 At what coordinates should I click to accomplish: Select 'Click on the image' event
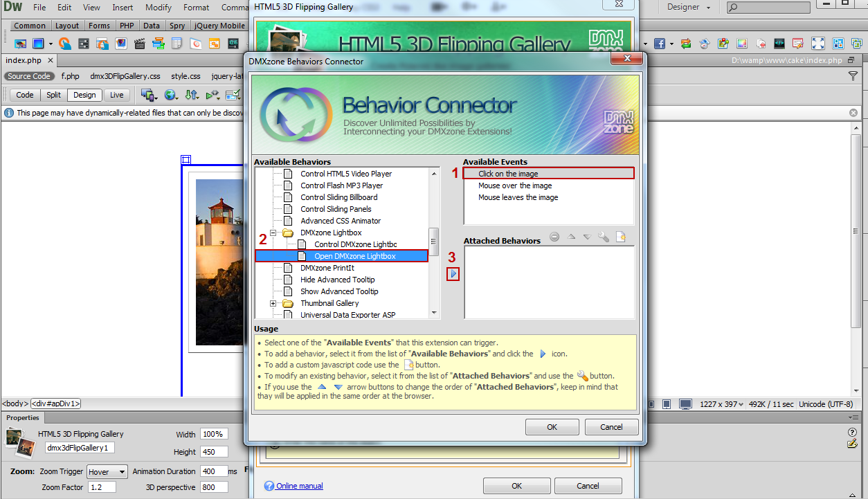pyautogui.click(x=549, y=174)
